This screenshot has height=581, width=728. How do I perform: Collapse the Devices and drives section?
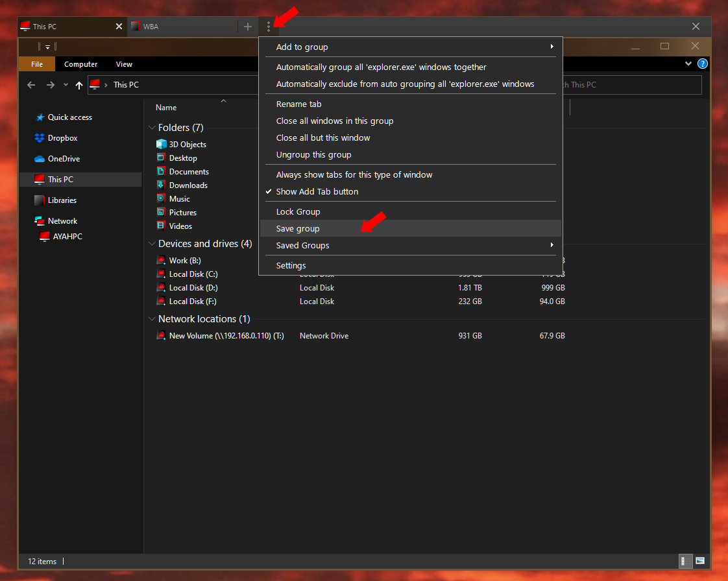pos(152,244)
